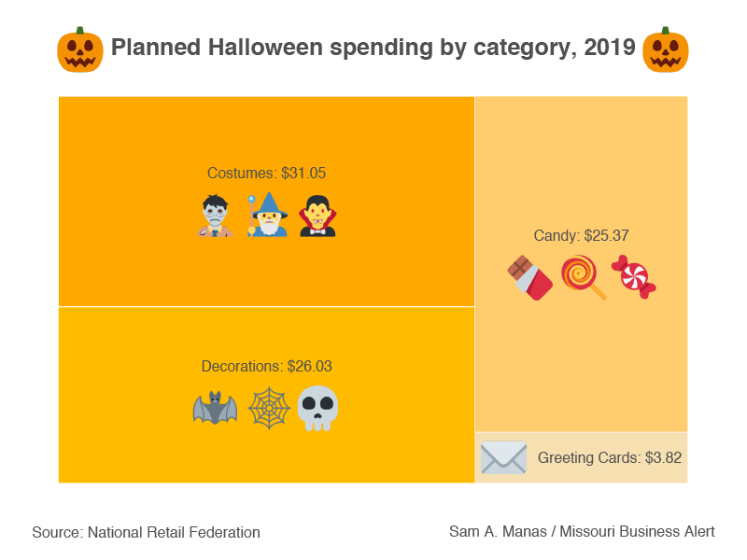This screenshot has height=560, width=747.
Task: Select the wizard costume emoji
Action: point(267,216)
